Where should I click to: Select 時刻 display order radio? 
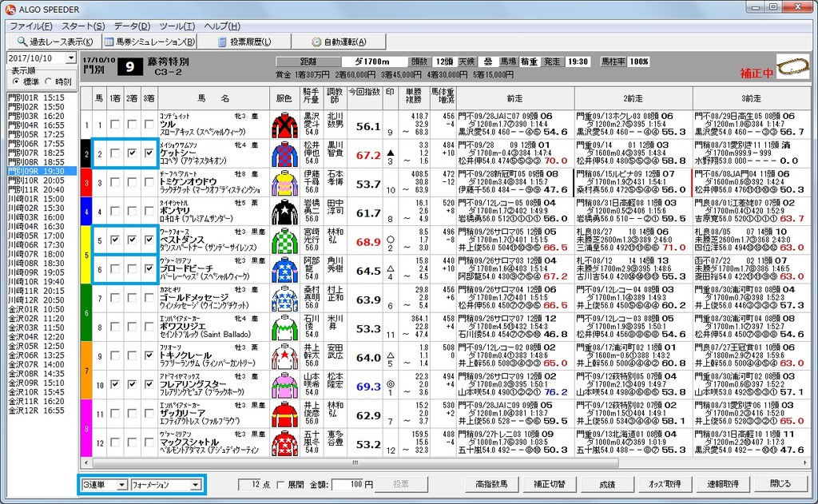click(49, 81)
